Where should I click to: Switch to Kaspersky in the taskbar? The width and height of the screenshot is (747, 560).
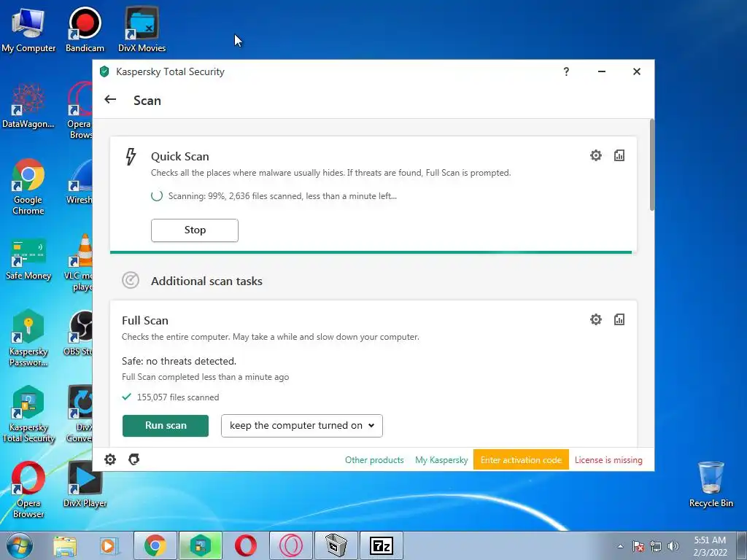click(x=200, y=545)
